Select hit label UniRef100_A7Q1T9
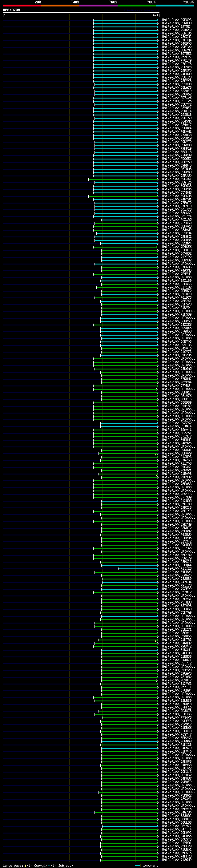 coord(176,61)
